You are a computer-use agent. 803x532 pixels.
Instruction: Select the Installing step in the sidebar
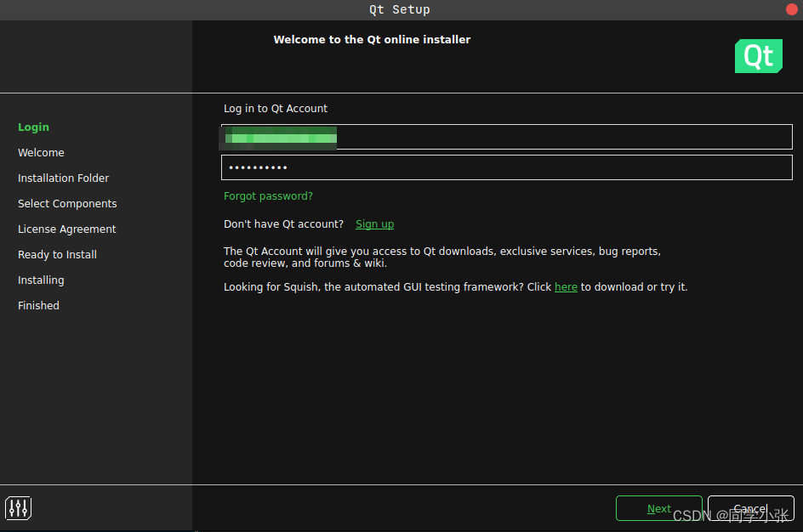pos(41,280)
